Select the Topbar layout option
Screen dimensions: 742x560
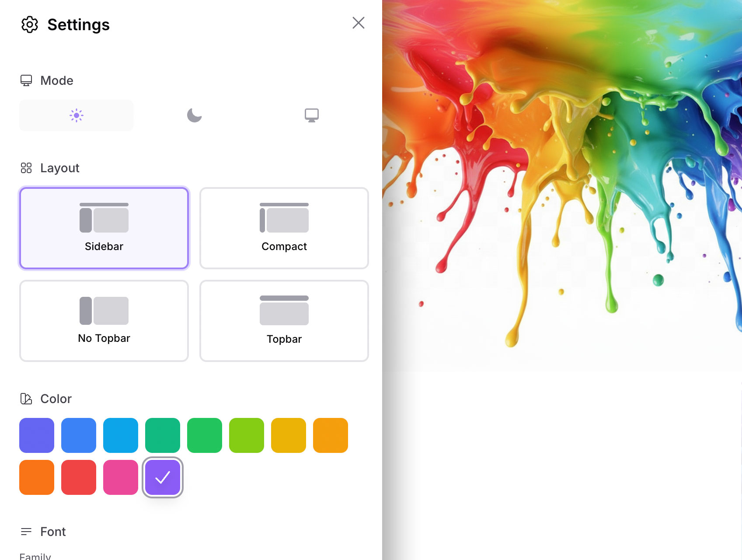click(x=284, y=321)
